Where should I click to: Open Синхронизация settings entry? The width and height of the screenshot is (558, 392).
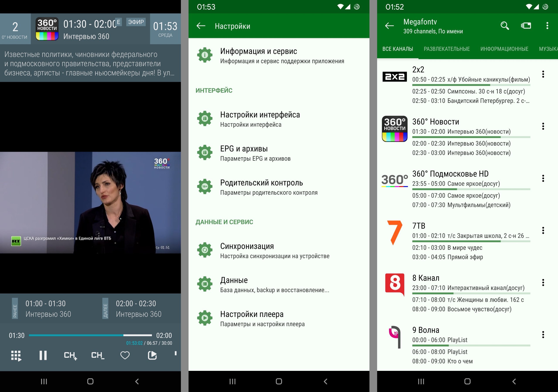[247, 250]
